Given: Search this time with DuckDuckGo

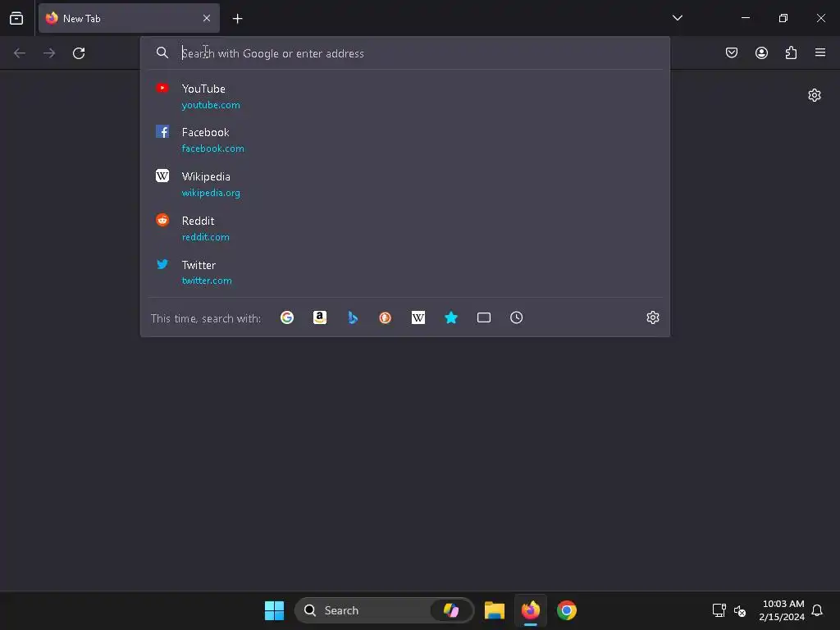Looking at the screenshot, I should (x=386, y=317).
